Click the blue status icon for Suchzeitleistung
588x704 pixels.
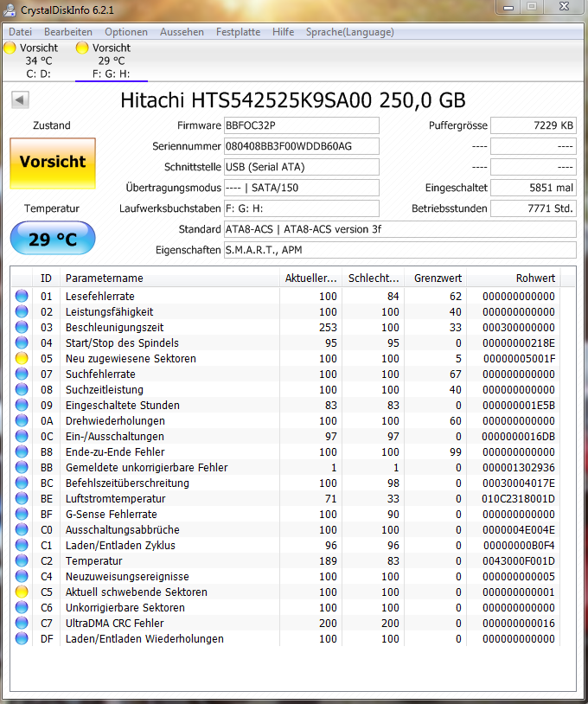22,389
